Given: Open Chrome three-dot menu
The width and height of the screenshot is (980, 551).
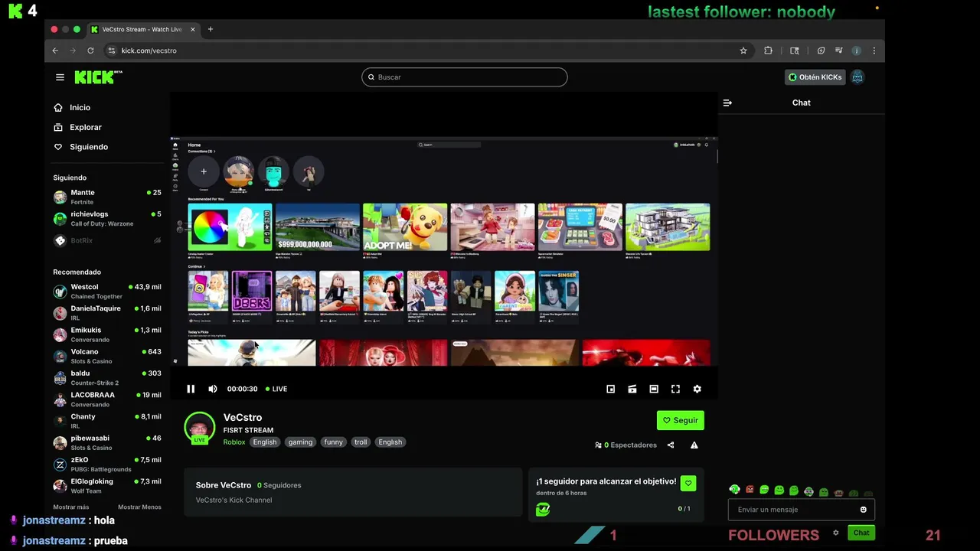Looking at the screenshot, I should tap(874, 51).
